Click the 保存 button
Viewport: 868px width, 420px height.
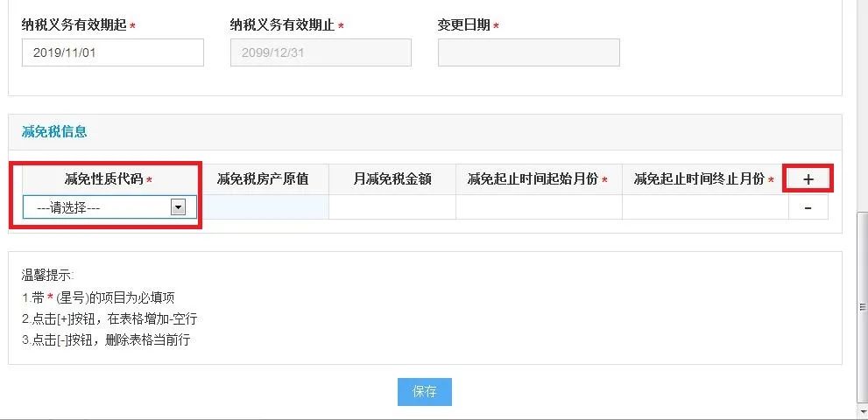425,392
